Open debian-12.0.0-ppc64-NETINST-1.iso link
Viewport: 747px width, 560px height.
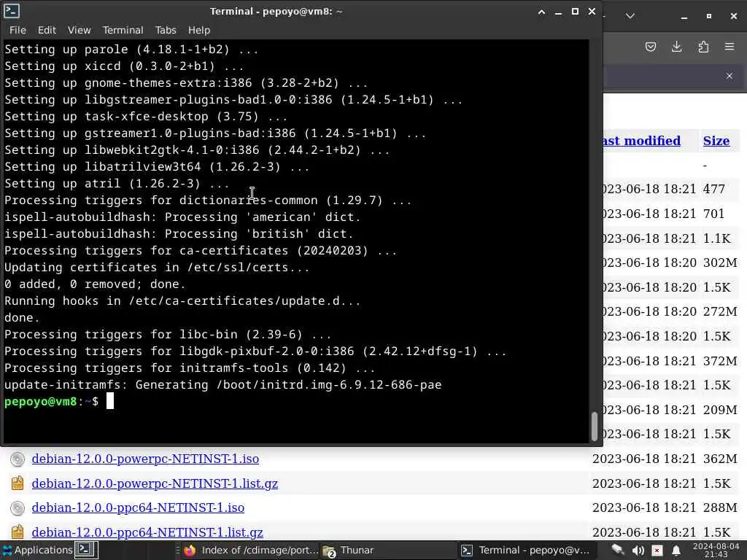[x=138, y=507]
